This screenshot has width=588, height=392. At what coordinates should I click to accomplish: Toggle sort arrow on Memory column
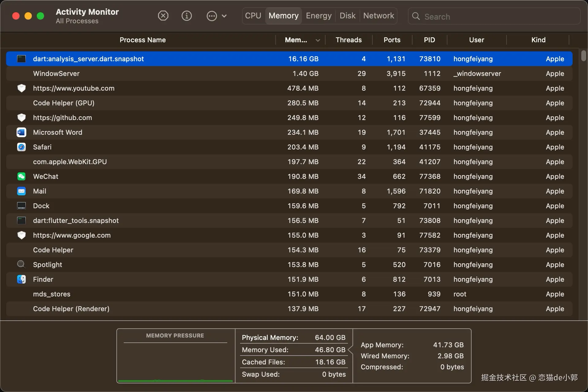point(318,40)
